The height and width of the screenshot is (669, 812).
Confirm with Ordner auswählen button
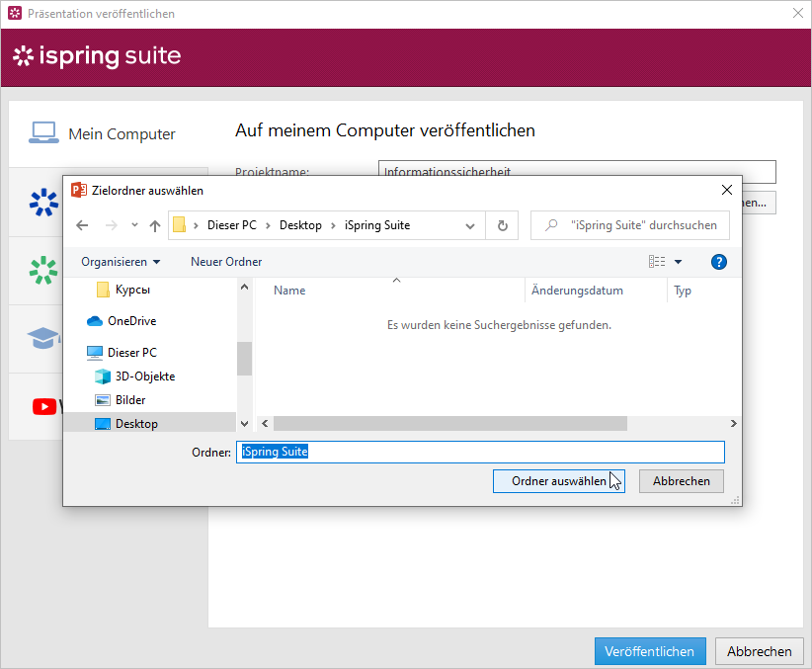click(559, 481)
